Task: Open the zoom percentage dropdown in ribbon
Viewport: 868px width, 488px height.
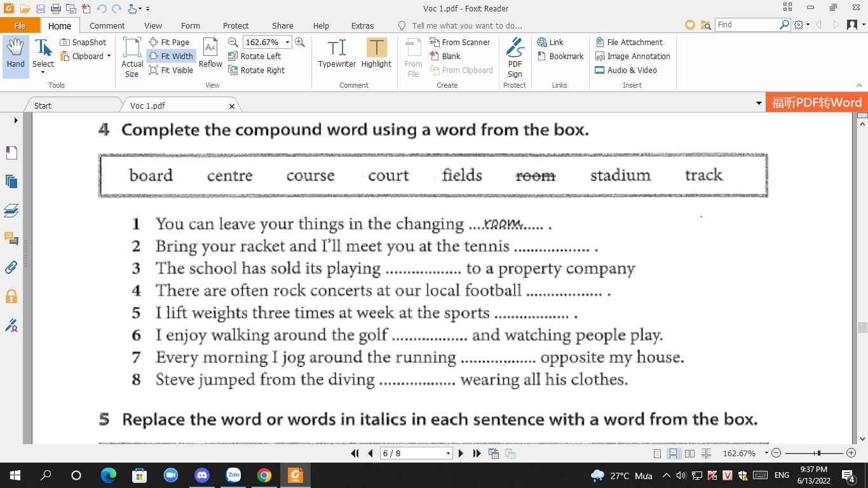Action: (x=287, y=42)
